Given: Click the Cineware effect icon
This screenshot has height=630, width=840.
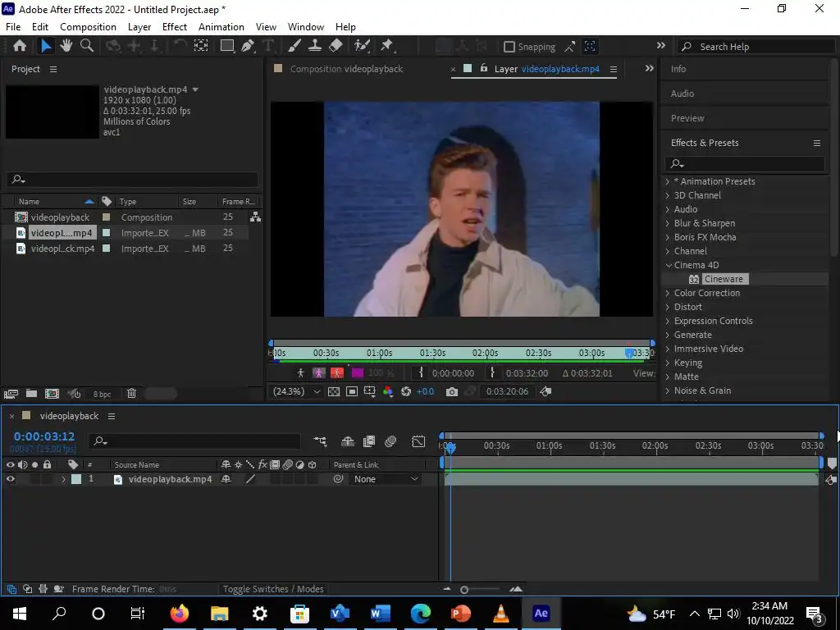Looking at the screenshot, I should (694, 279).
